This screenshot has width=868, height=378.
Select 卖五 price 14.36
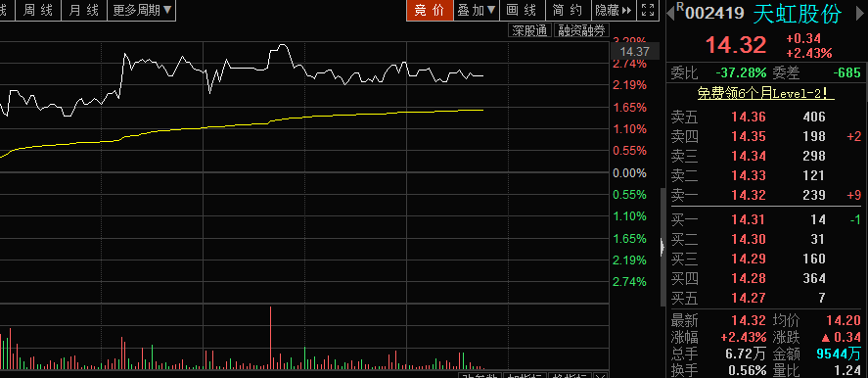(749, 117)
